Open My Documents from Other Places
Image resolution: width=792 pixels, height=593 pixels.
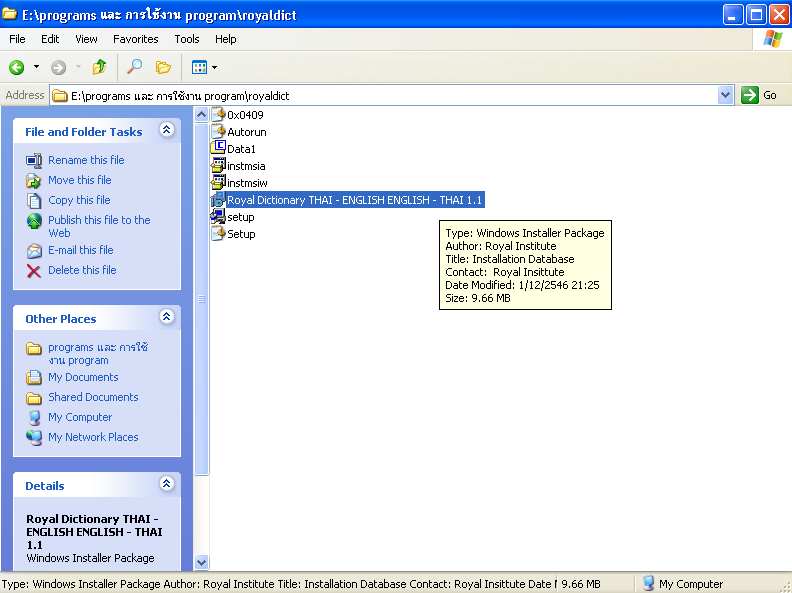pos(83,377)
